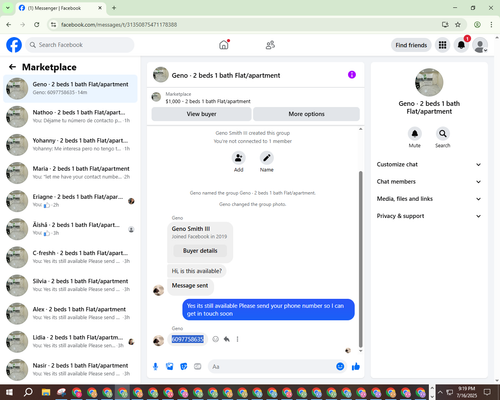Click the Find friends button
This screenshot has height=400, width=500.
411,45
